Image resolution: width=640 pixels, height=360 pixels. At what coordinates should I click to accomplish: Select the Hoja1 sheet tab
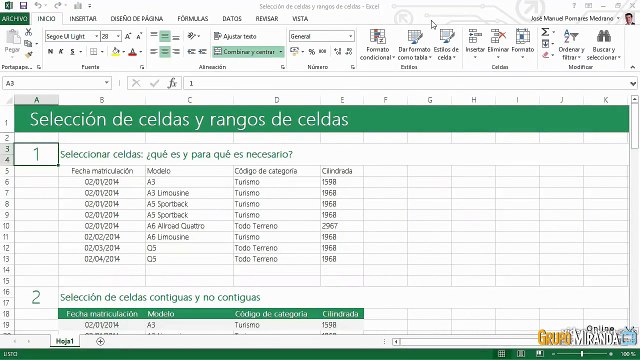coord(65,341)
